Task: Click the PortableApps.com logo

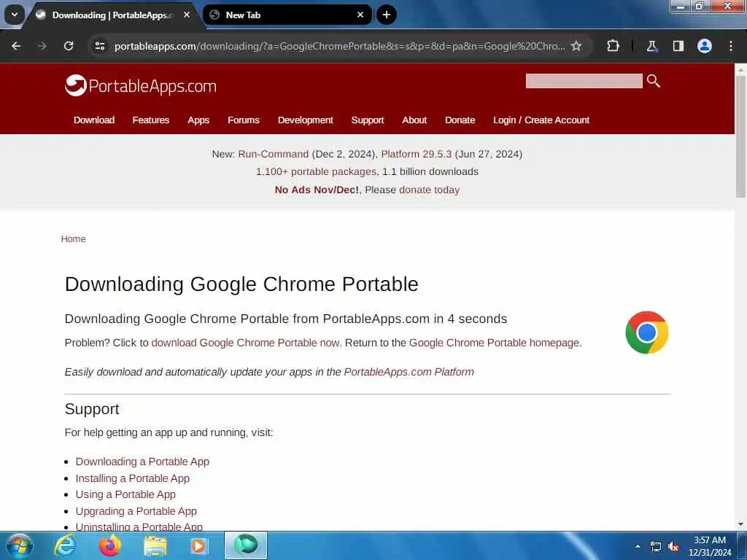Action: [x=141, y=86]
